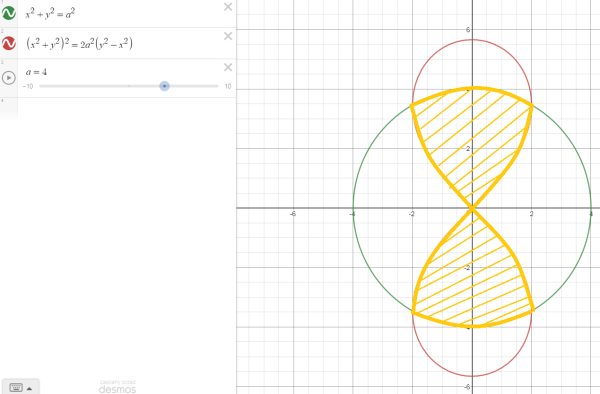Click the x-axis label -2
Screen dimensions: 600x394
tap(411, 214)
